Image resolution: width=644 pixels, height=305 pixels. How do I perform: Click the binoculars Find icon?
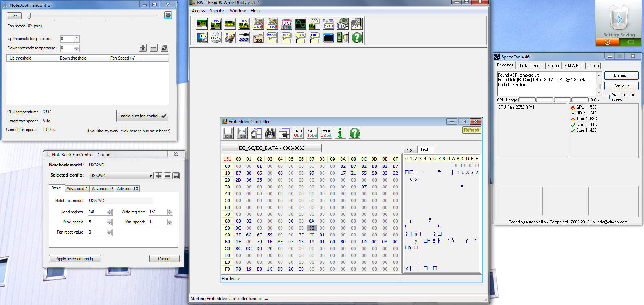tap(270, 133)
